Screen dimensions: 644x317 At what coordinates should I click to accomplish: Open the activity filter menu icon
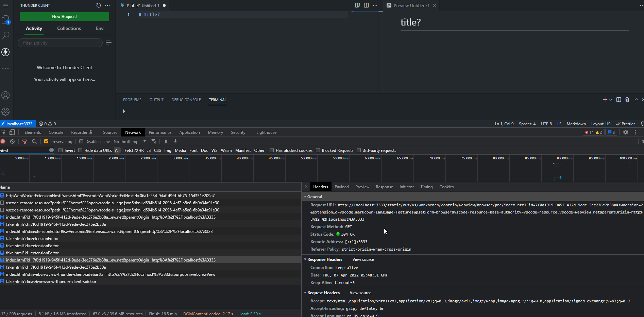pos(108,43)
